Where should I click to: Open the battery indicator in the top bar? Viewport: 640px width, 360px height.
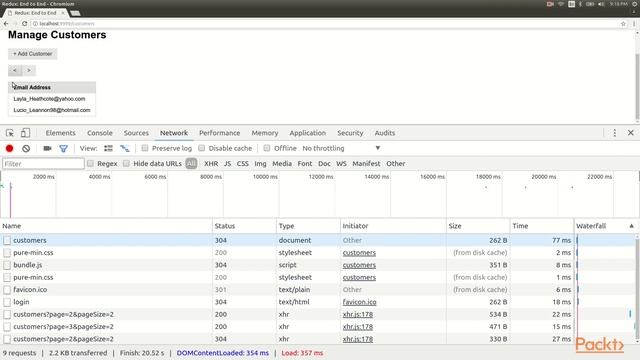[x=590, y=4]
